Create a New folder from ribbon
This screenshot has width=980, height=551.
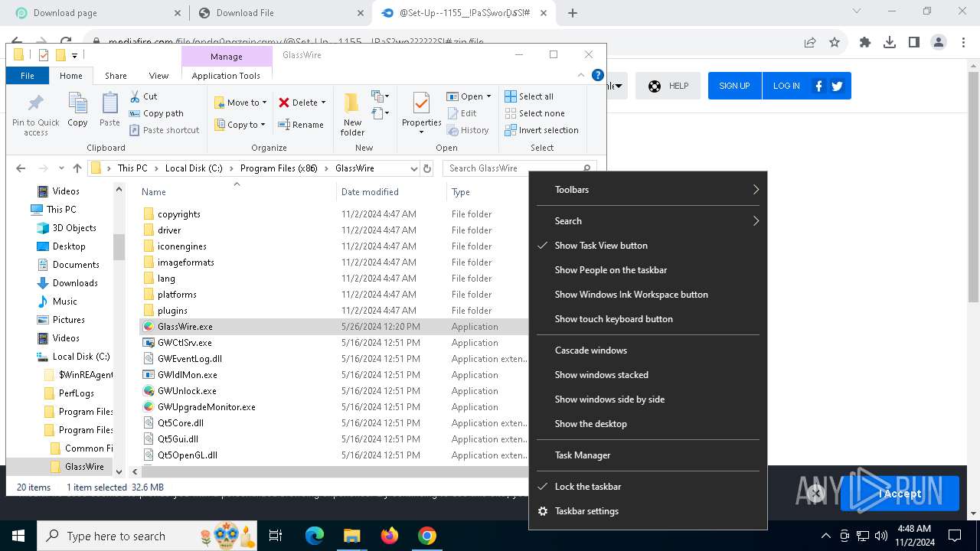(352, 114)
